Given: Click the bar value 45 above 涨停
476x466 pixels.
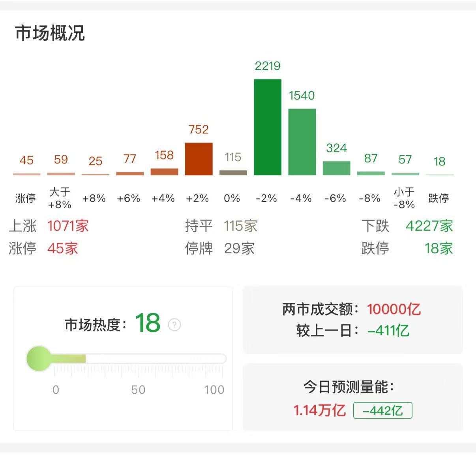Looking at the screenshot, I should 26,160.
